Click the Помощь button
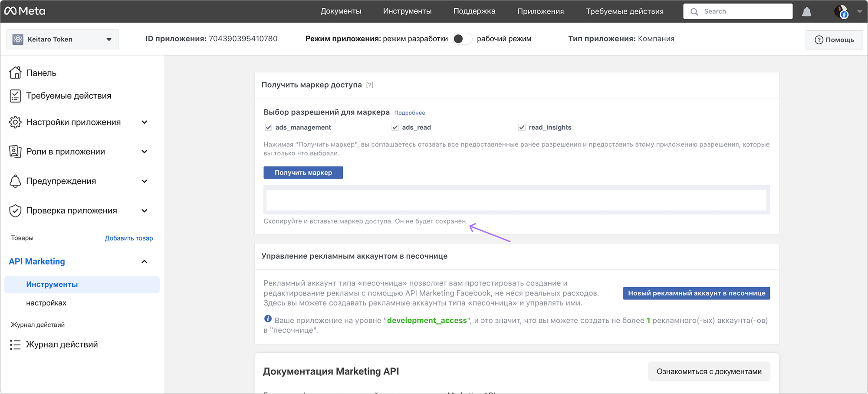Screen dimensions: 868x394 pos(834,40)
